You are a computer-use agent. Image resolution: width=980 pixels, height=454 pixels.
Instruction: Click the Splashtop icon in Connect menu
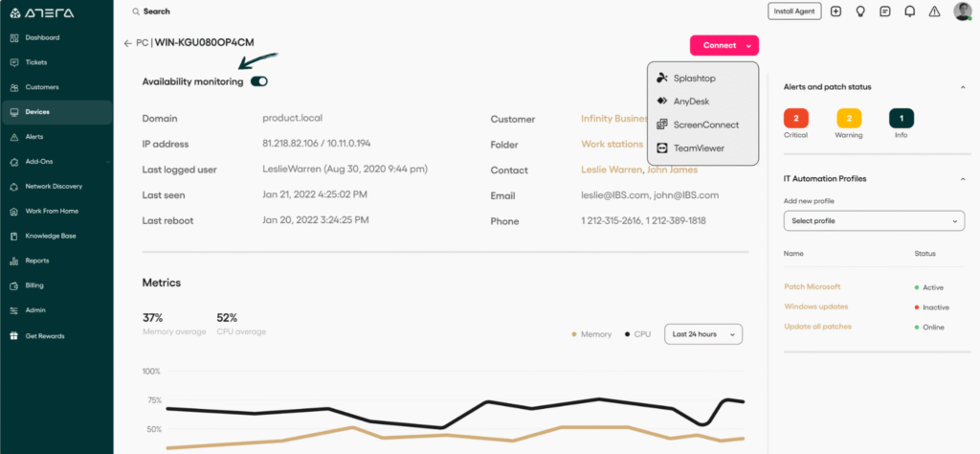coord(662,78)
